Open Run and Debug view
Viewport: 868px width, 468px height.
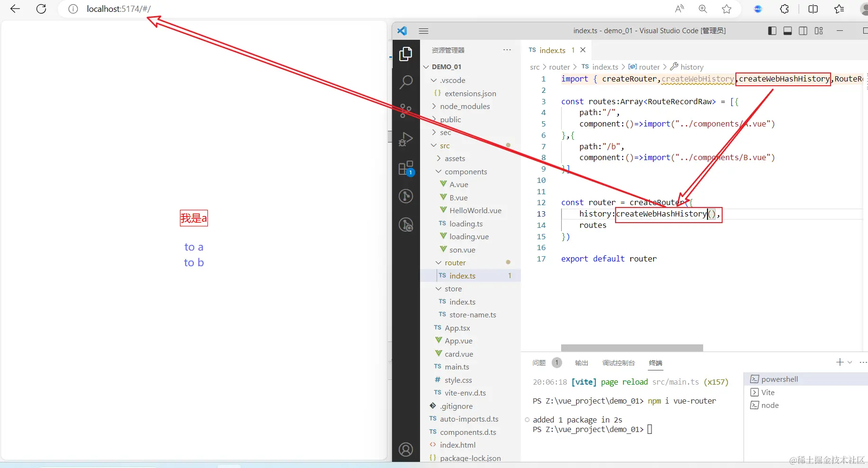click(x=406, y=139)
